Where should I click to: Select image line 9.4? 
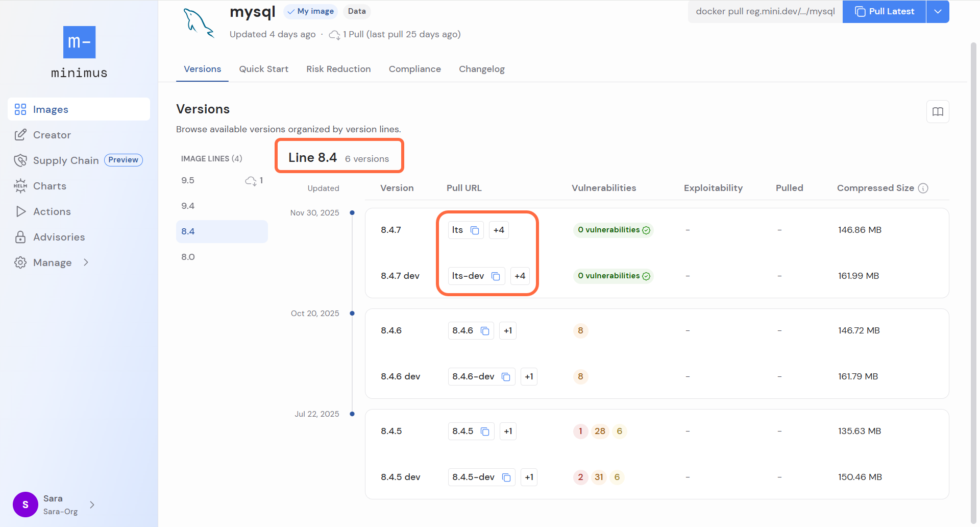tap(222, 206)
